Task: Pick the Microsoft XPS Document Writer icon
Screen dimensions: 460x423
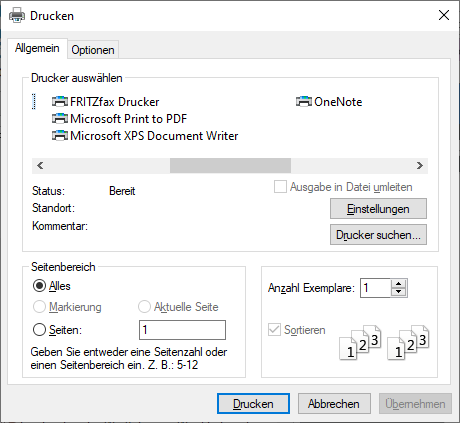Action: 60,135
